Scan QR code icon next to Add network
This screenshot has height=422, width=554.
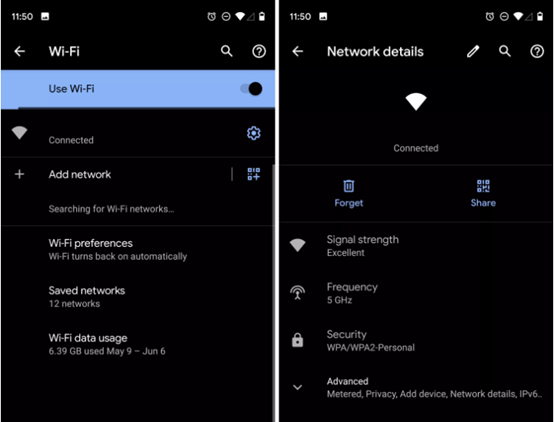(254, 174)
